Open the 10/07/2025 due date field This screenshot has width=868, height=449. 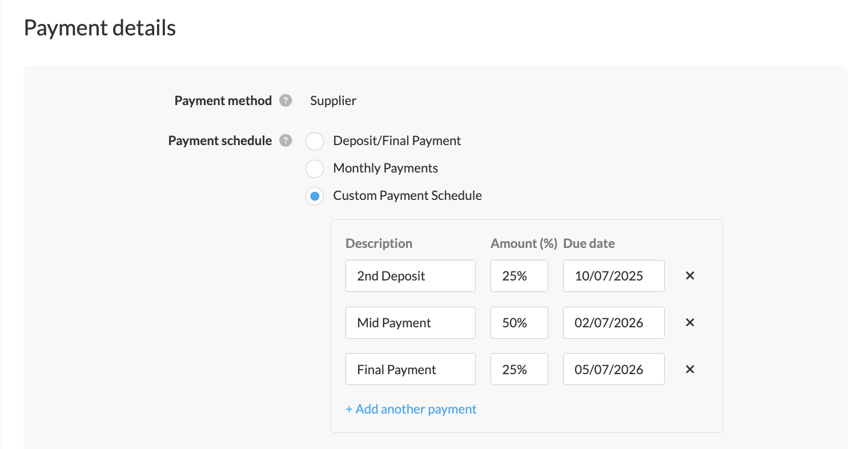coord(613,276)
